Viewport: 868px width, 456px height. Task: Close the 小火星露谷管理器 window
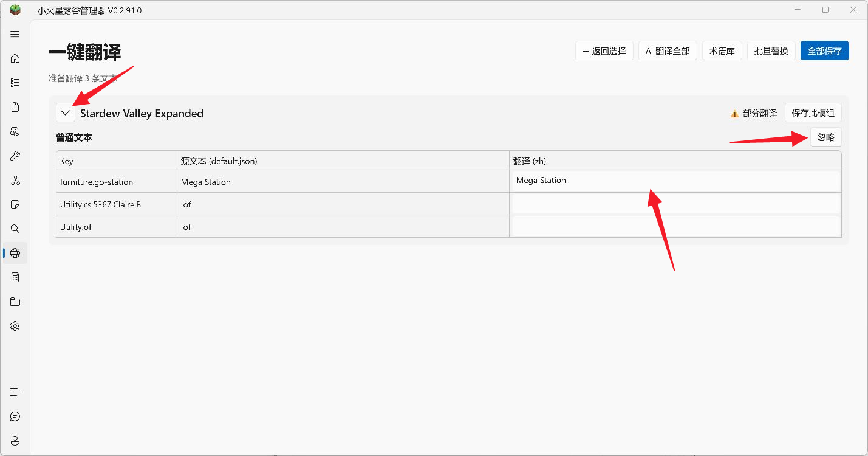tap(853, 10)
